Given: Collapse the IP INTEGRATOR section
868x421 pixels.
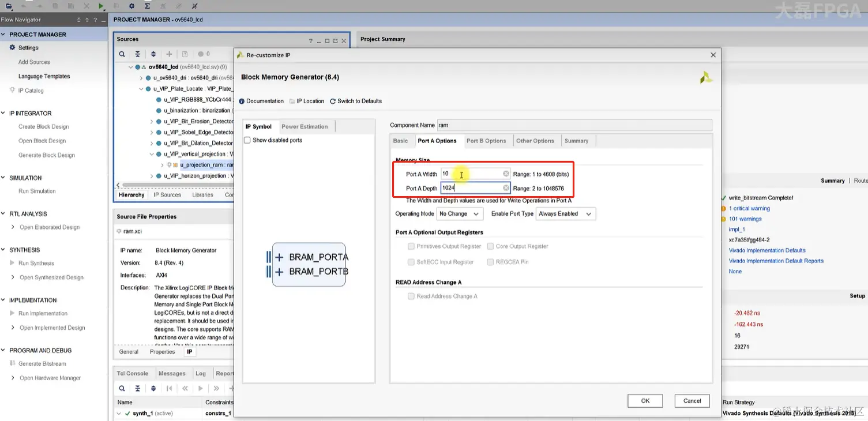Looking at the screenshot, I should 4,114.
